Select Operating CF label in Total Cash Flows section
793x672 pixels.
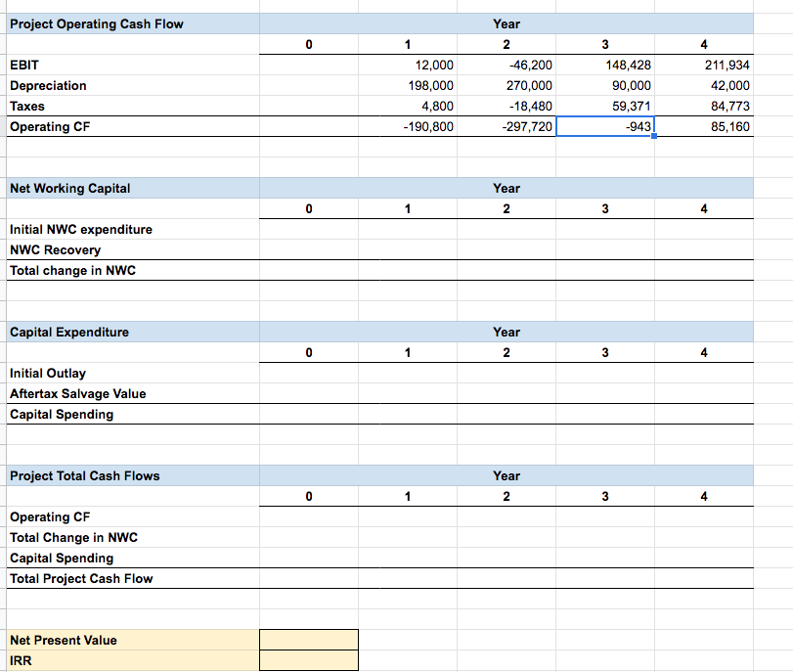pyautogui.click(x=50, y=517)
